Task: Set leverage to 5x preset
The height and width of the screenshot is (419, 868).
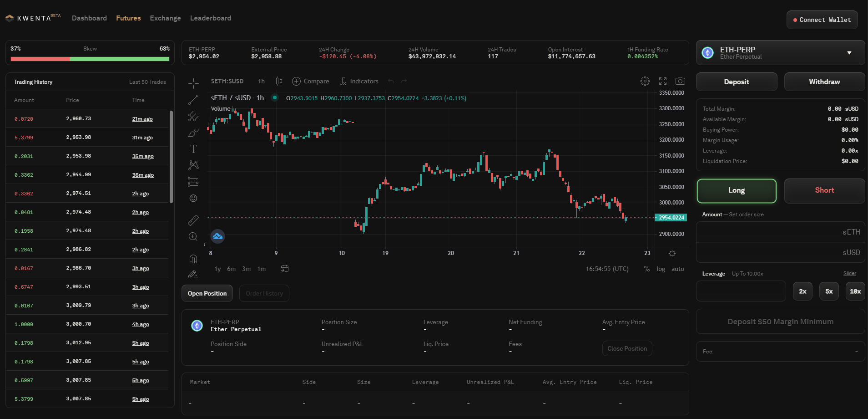Action: 829,291
